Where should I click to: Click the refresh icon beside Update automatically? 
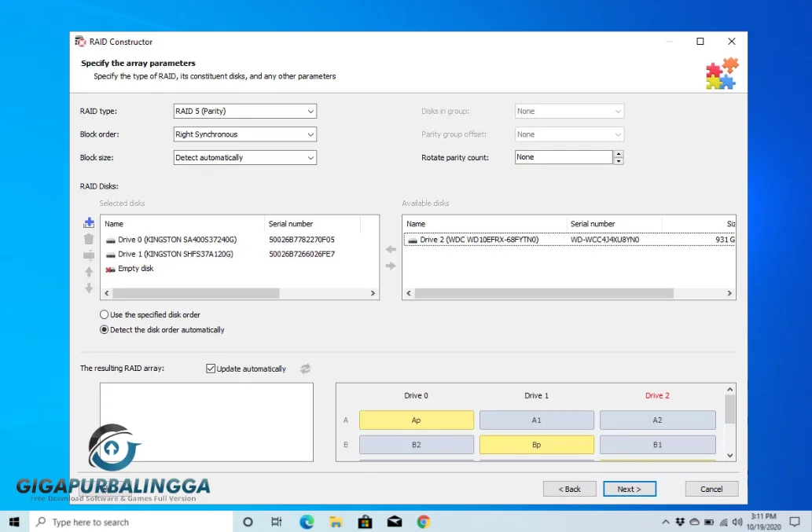coord(306,369)
